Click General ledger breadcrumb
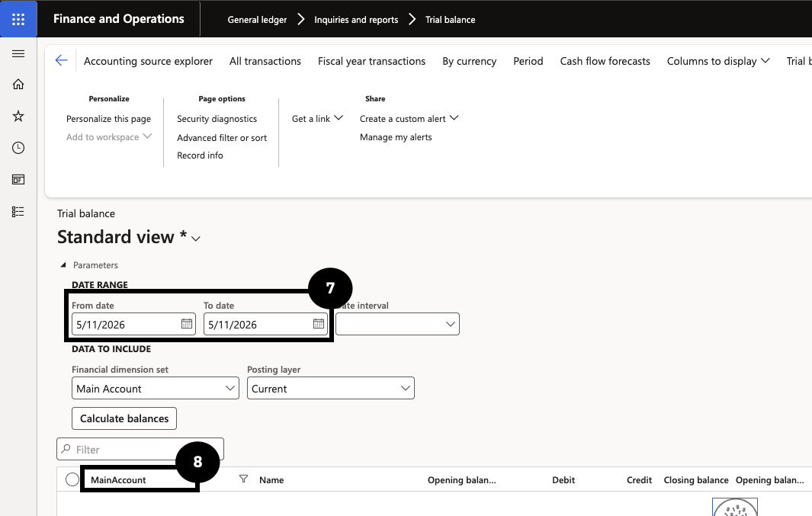 click(258, 20)
